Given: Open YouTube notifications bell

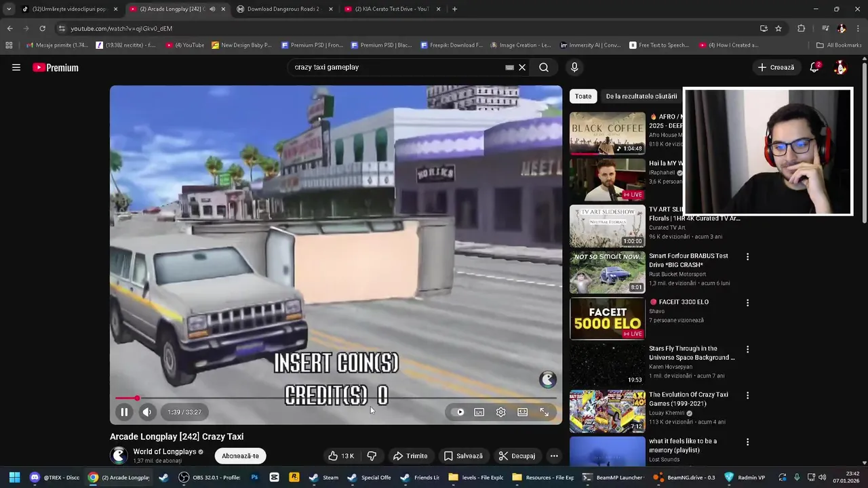Looking at the screenshot, I should (814, 67).
